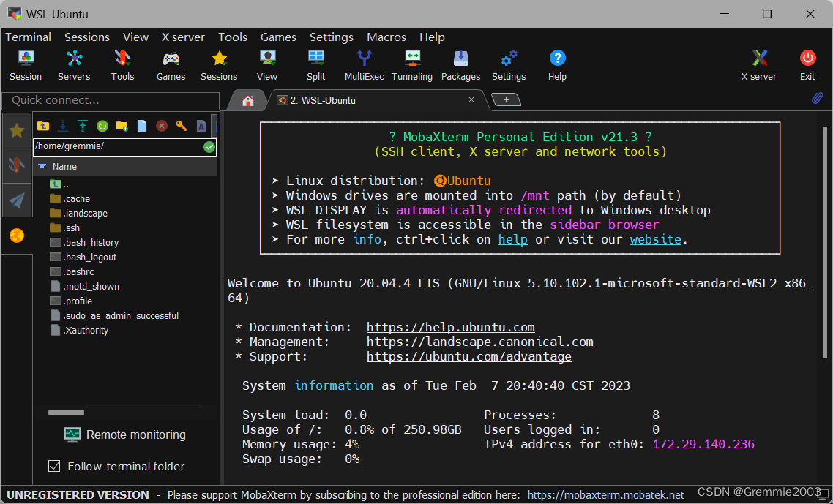Click the Remote monitoring button
Image resolution: width=833 pixels, height=504 pixels.
pyautogui.click(x=125, y=435)
